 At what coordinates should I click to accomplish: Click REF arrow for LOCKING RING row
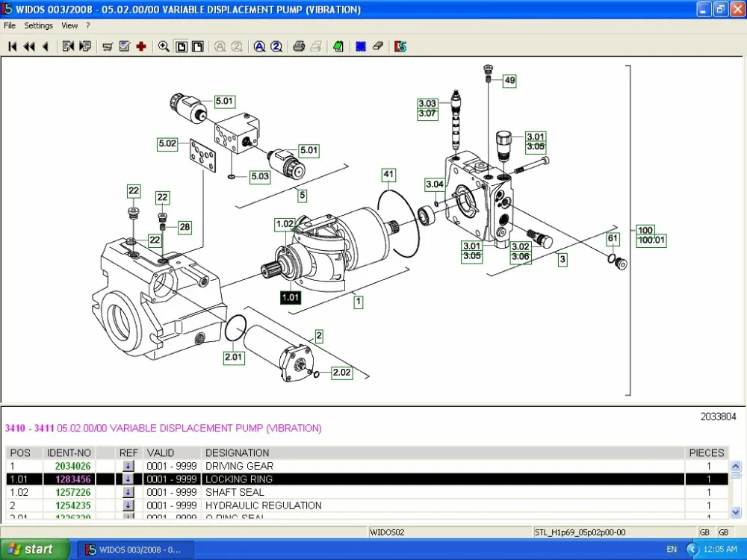tap(128, 479)
